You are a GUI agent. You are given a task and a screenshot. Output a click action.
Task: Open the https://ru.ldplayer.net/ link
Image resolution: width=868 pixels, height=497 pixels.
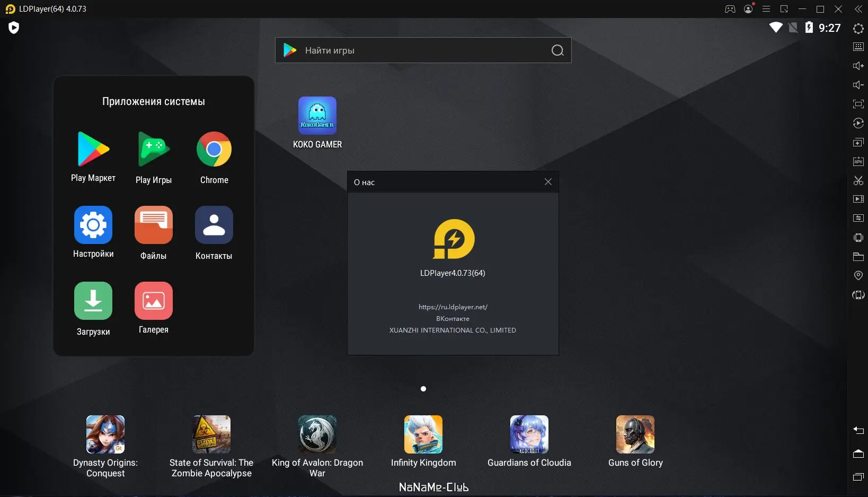tap(453, 307)
